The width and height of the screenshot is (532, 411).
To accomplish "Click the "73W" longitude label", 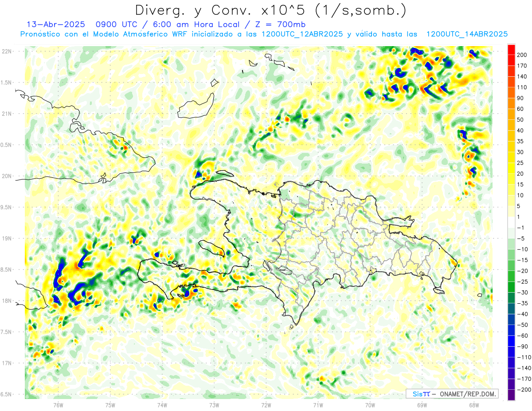I will pos(214,405).
